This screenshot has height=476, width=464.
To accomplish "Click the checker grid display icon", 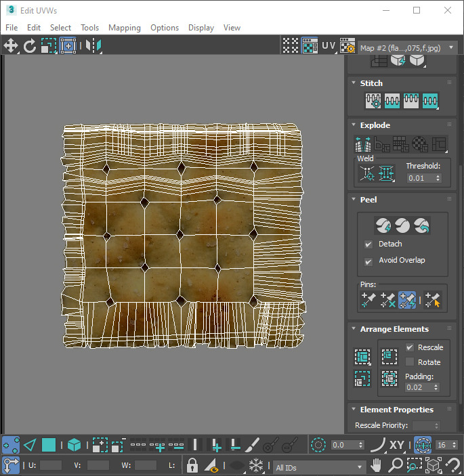I will coord(291,45).
